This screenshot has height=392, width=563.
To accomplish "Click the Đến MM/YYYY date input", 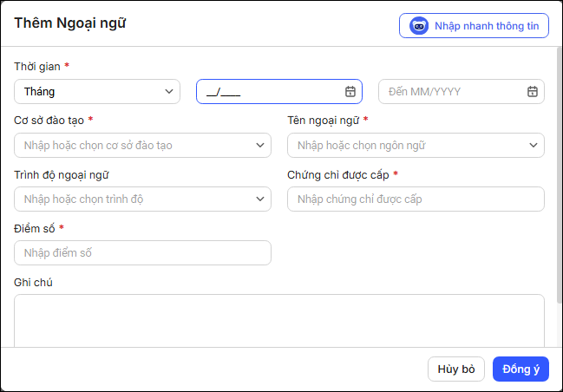I will pyautogui.click(x=462, y=92).
